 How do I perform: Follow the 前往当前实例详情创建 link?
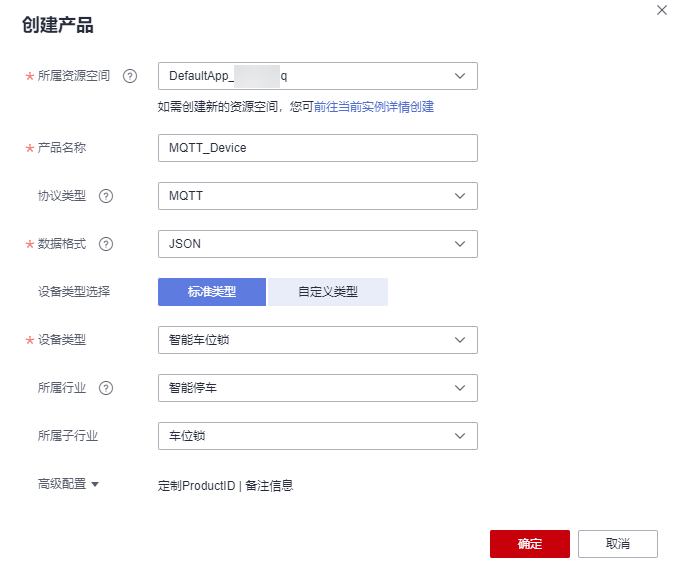coord(374,106)
